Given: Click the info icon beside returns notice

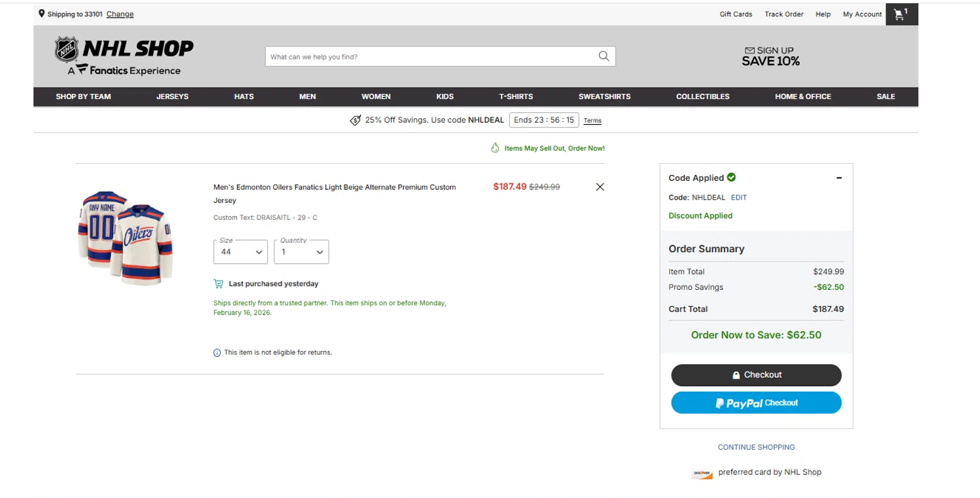Looking at the screenshot, I should click(x=218, y=352).
